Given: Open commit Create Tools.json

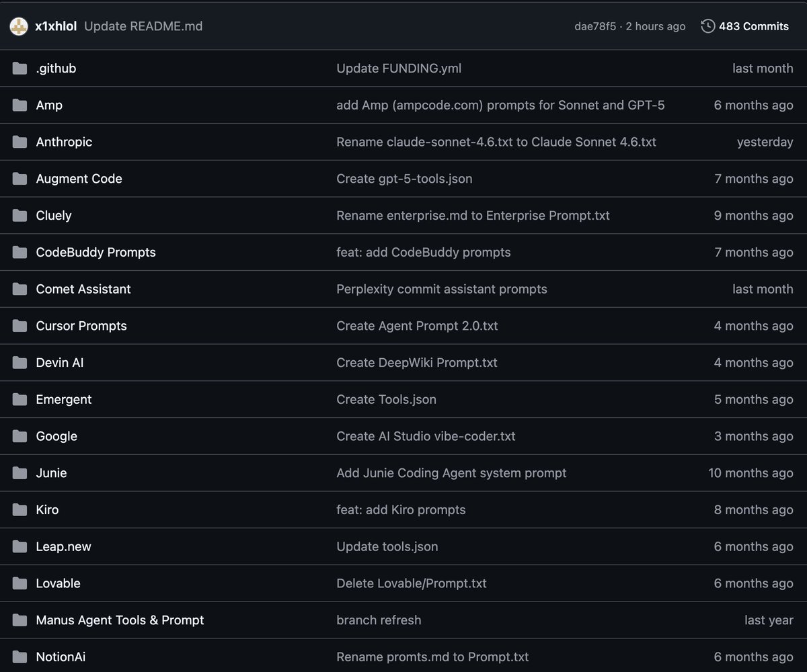Looking at the screenshot, I should 386,400.
